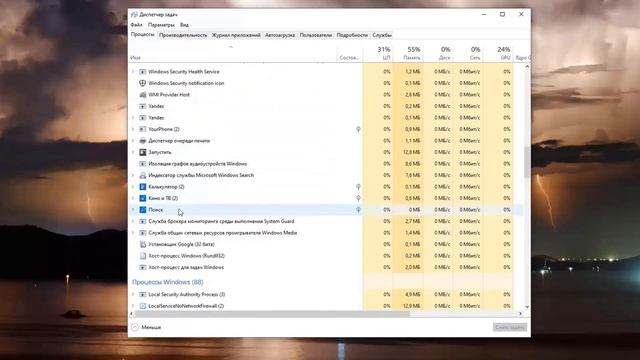
Task: Select the Процессы Windows (88) group heading
Action: point(168,282)
